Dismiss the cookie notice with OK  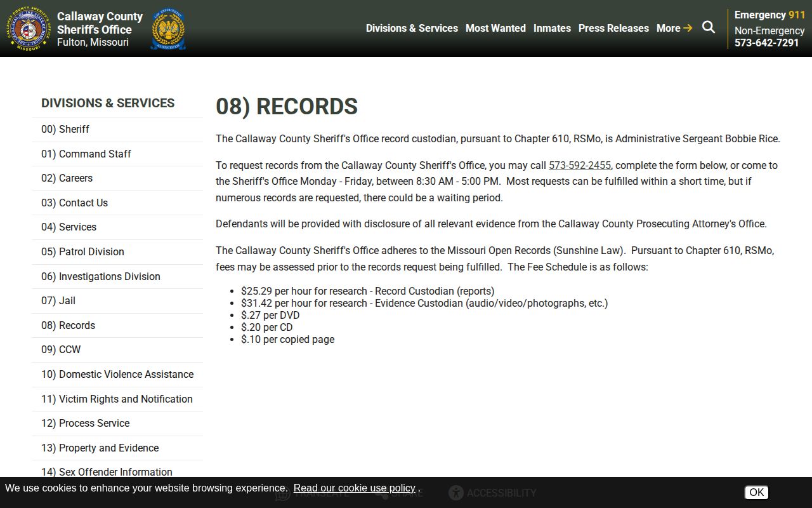tap(756, 492)
